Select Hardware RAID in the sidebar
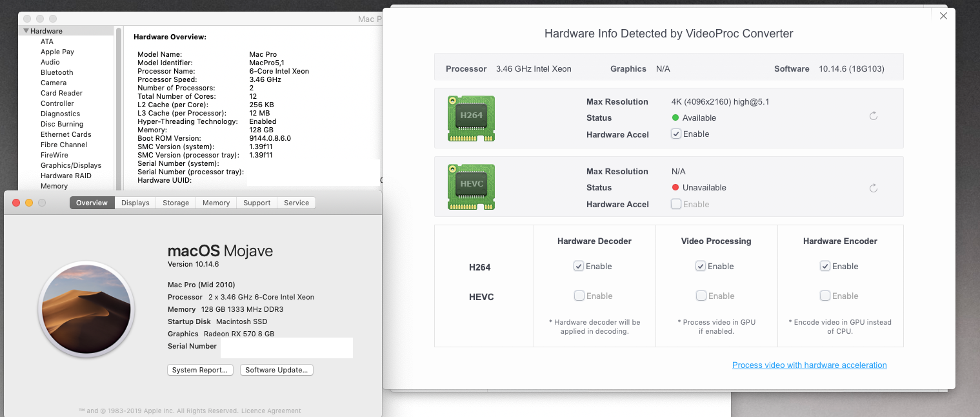This screenshot has height=417, width=980. (66, 176)
